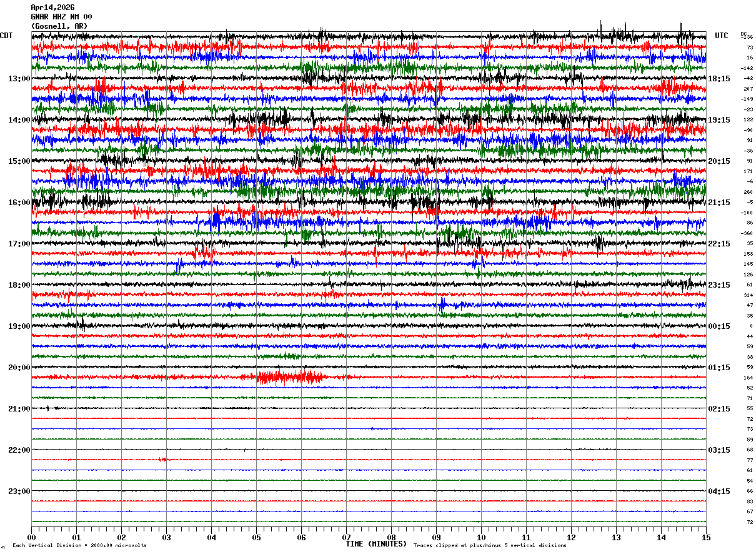The image size is (756, 554).
Task: Click the DC offset value 207
Action: click(749, 89)
